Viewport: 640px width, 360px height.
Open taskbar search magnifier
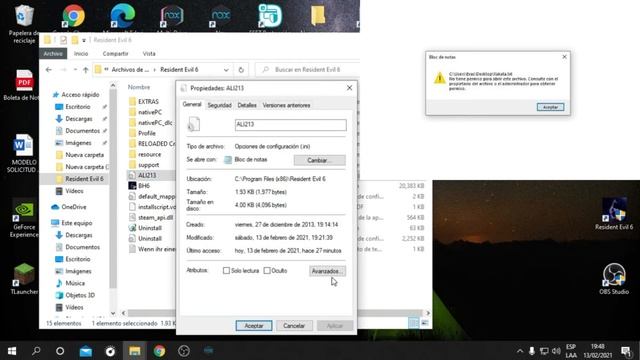36,351
